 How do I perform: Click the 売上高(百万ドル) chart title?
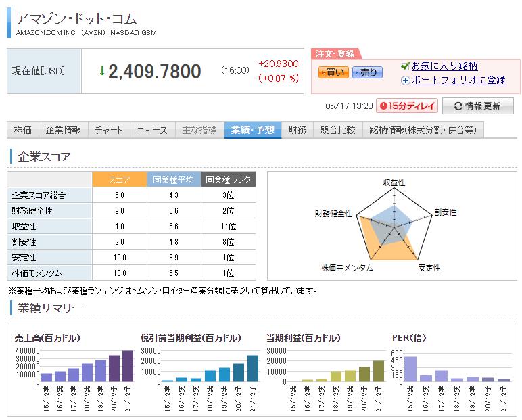pos(47,337)
